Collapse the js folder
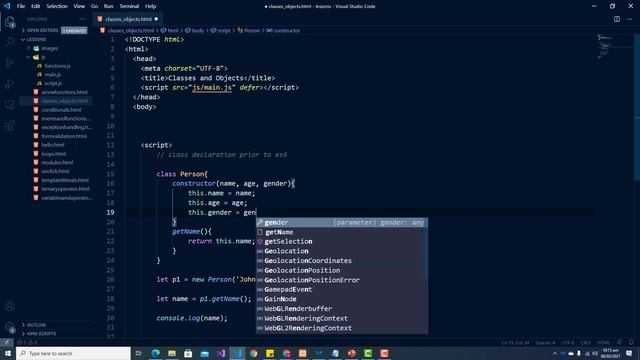 [37, 57]
